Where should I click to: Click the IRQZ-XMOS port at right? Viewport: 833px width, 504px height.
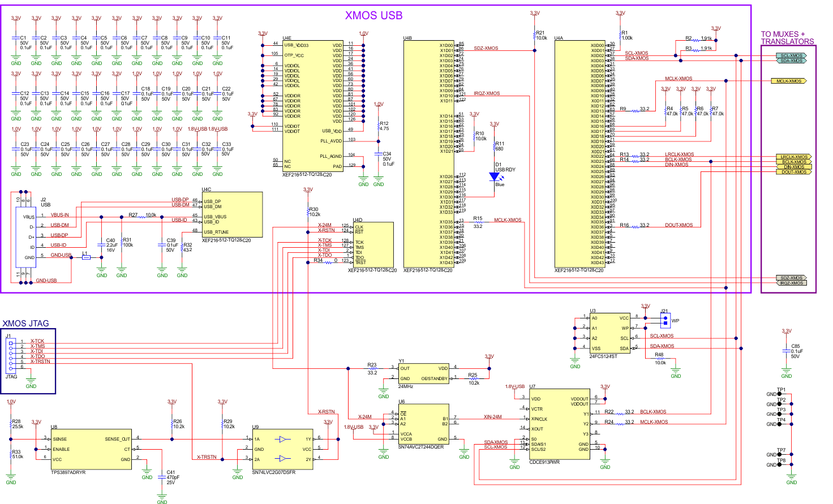(x=791, y=283)
